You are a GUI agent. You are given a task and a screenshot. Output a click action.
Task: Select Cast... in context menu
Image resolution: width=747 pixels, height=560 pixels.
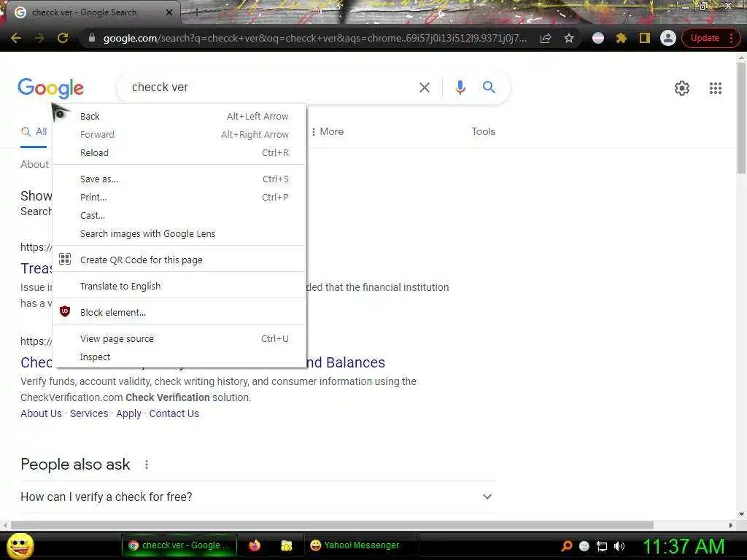tap(179, 215)
